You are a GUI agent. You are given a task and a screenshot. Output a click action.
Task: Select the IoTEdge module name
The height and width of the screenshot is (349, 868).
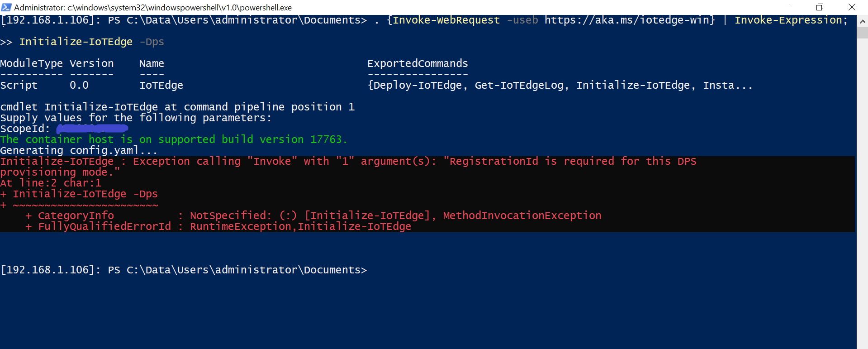(161, 85)
